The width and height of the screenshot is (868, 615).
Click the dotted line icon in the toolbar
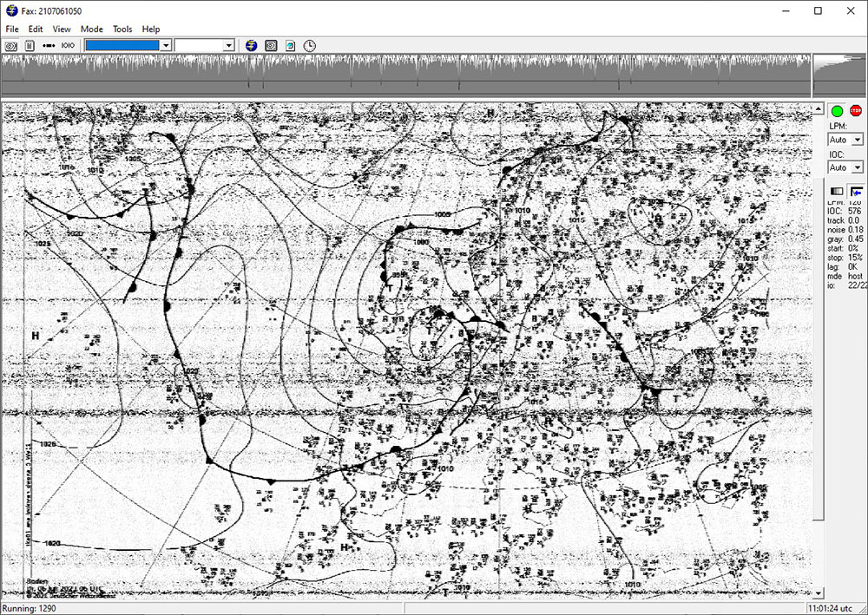49,45
